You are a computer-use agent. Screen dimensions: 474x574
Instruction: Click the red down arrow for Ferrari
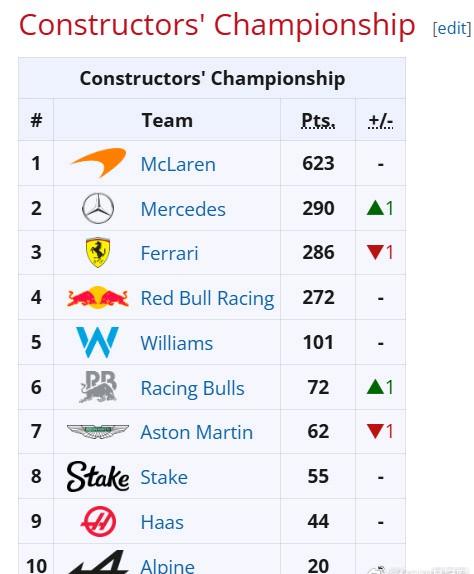375,253
